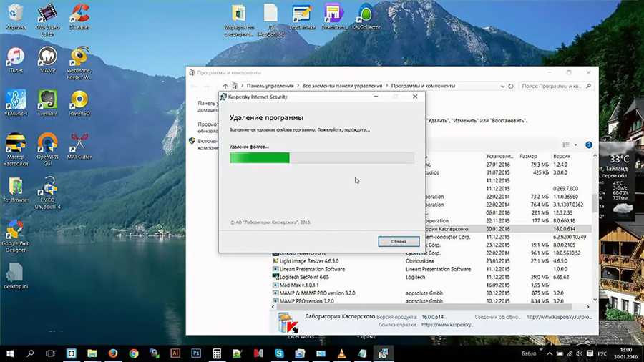Expand the address bar history dropdown
This screenshot has height=362, width=644.
(502, 86)
